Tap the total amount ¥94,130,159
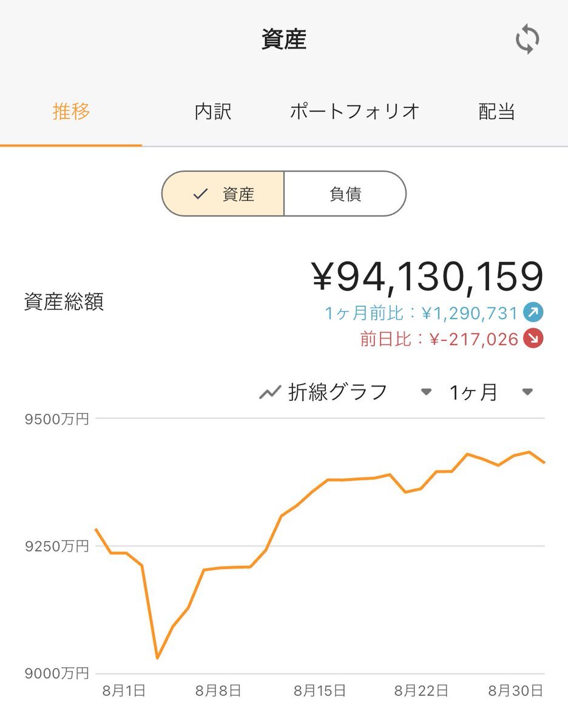Screen dimensions: 568x728 coord(428,276)
